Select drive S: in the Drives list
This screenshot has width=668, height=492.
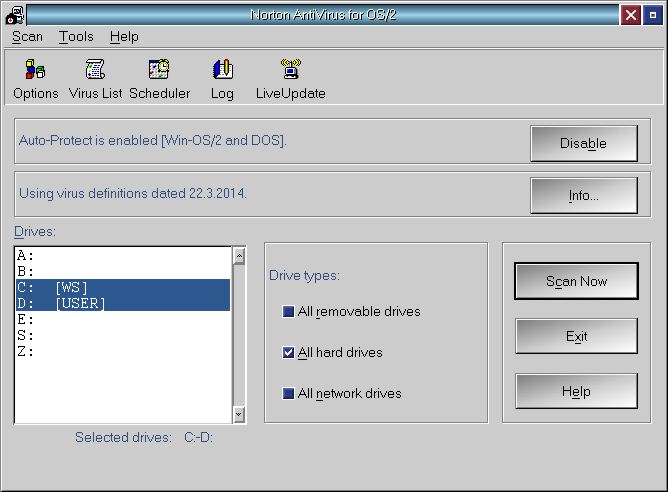(123, 335)
